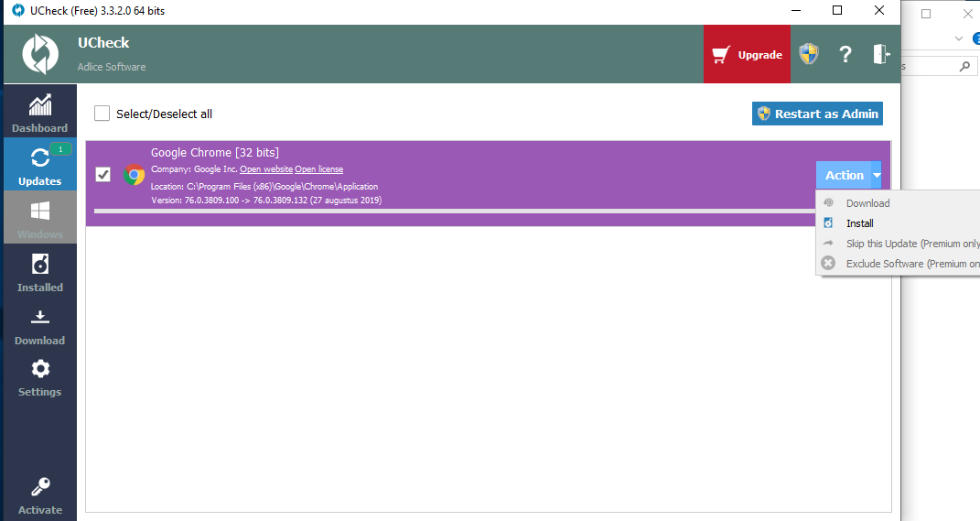Choose Exclude Software menu entry
The image size is (980, 521).
pyautogui.click(x=899, y=264)
